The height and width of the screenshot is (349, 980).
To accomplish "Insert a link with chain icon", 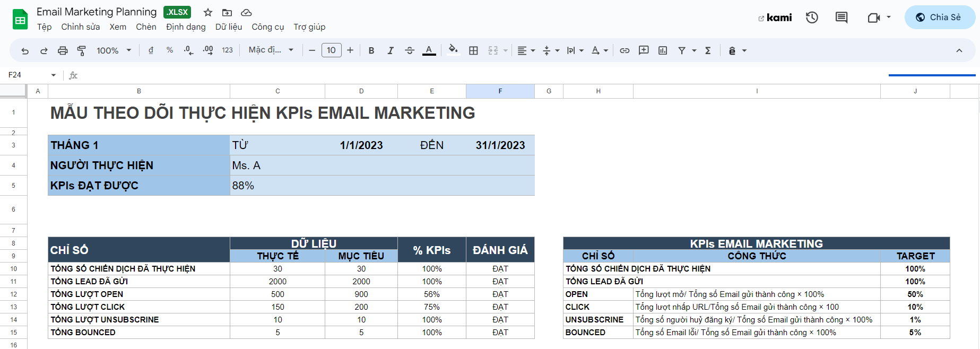I will (625, 50).
